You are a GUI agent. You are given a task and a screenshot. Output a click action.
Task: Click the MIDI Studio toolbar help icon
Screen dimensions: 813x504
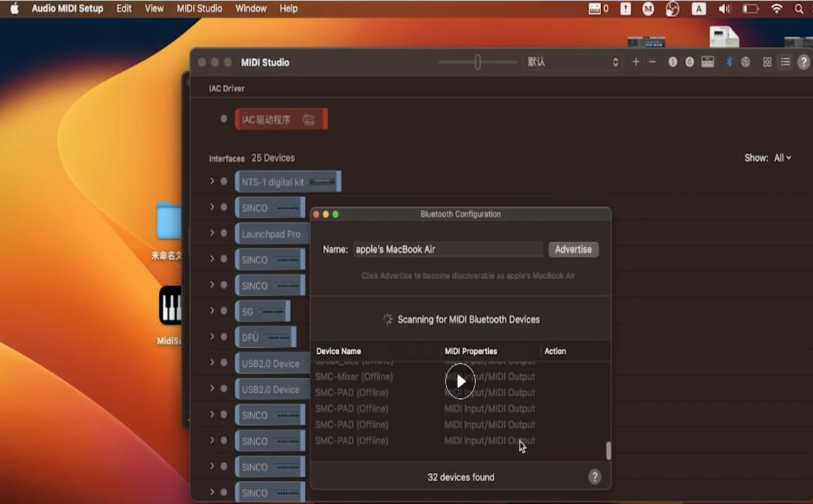(x=804, y=62)
